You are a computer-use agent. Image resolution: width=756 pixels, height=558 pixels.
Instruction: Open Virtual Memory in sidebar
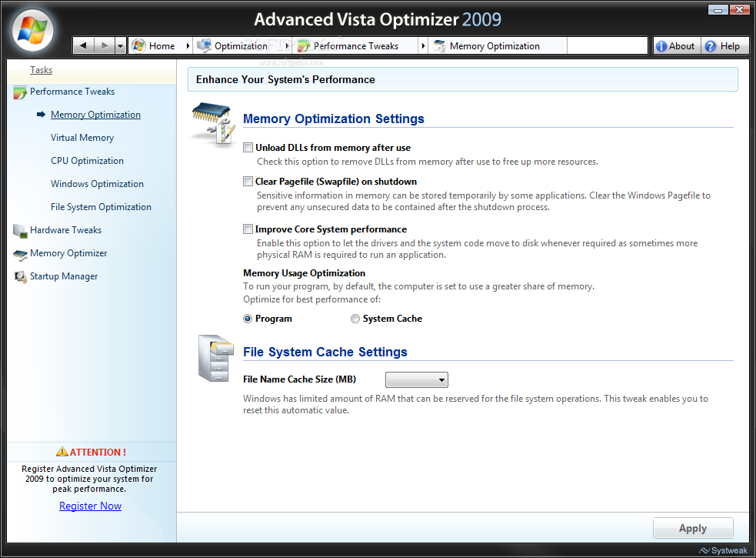[82, 138]
